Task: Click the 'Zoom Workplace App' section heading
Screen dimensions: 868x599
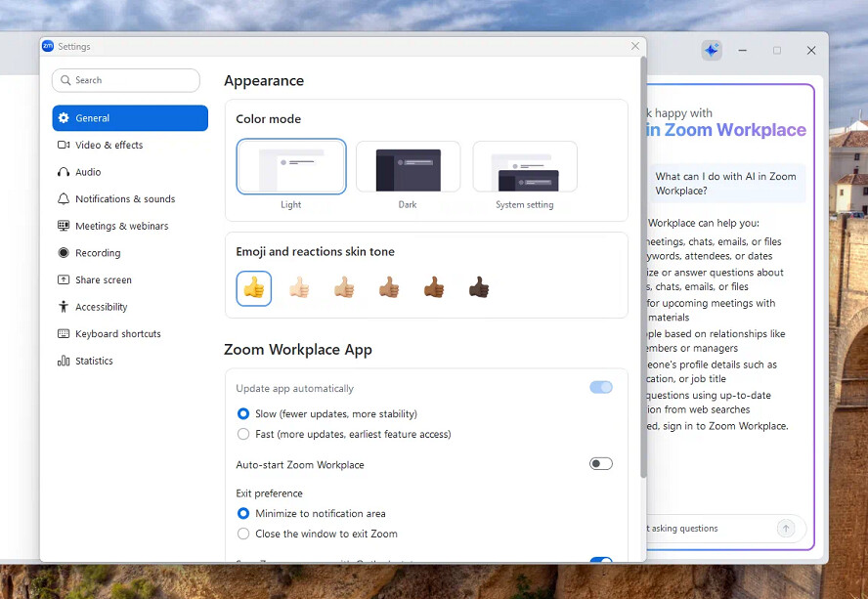Action: tap(298, 350)
